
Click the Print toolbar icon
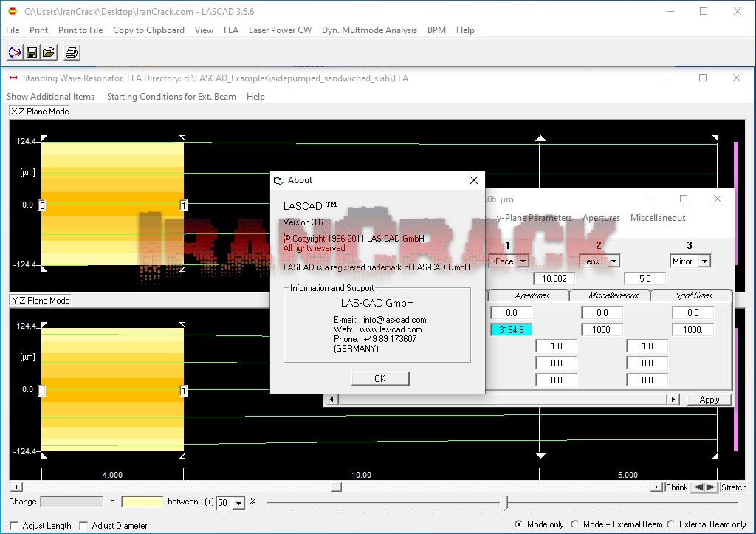point(72,52)
